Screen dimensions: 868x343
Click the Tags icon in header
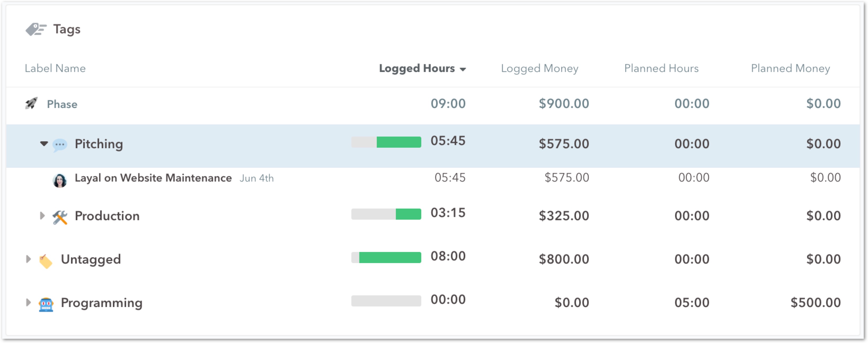tap(36, 29)
